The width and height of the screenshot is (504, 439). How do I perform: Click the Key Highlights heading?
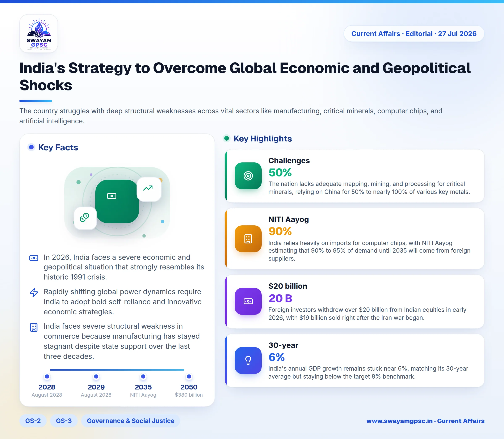(x=262, y=138)
